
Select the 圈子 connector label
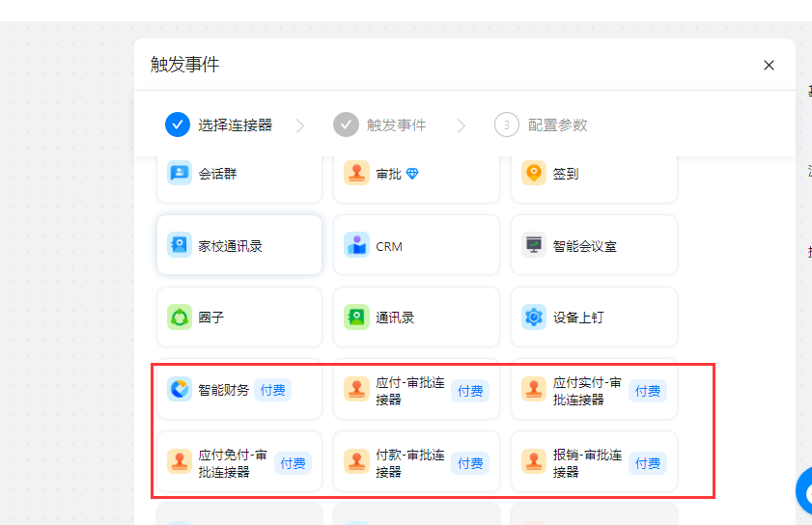click(211, 318)
